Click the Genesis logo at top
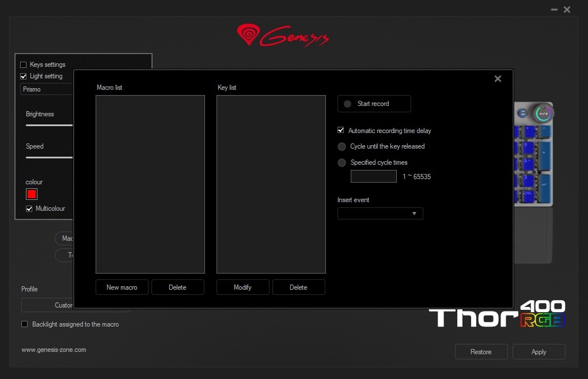588x379 pixels. (x=283, y=36)
